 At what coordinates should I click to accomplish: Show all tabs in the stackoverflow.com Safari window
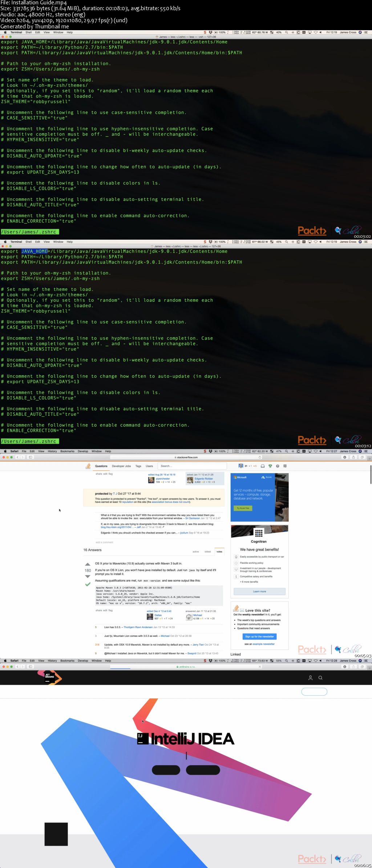(x=362, y=457)
